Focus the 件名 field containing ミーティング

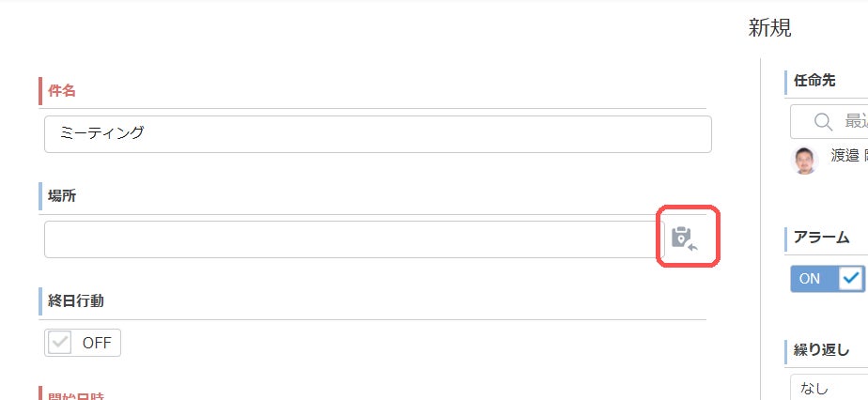[x=377, y=133]
